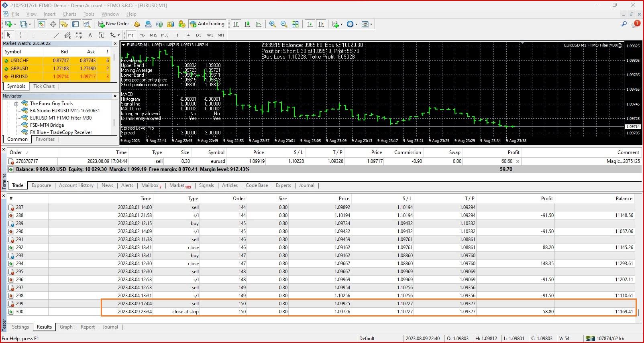Toggle AutoTrading on or off

tap(207, 24)
